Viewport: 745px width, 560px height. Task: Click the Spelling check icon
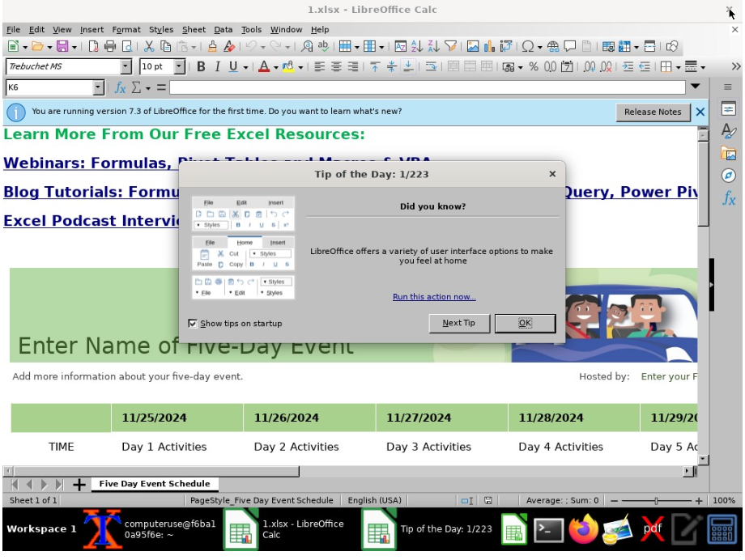(324, 46)
